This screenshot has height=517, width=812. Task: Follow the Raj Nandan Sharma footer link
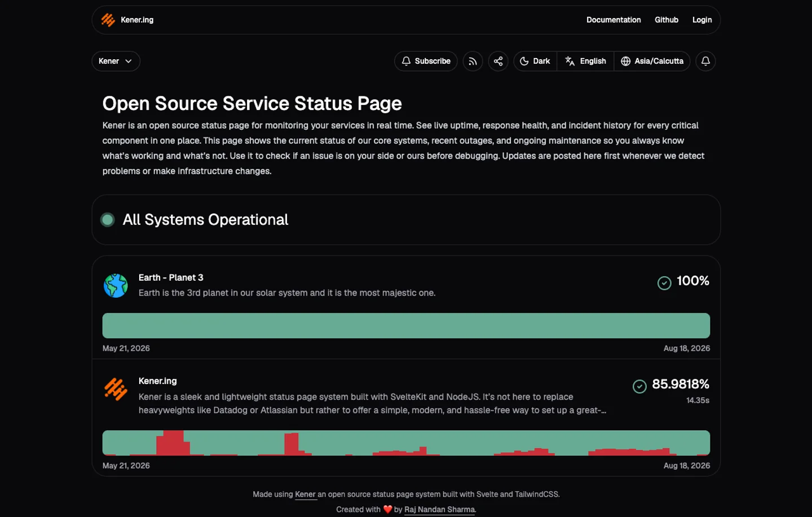click(x=440, y=510)
